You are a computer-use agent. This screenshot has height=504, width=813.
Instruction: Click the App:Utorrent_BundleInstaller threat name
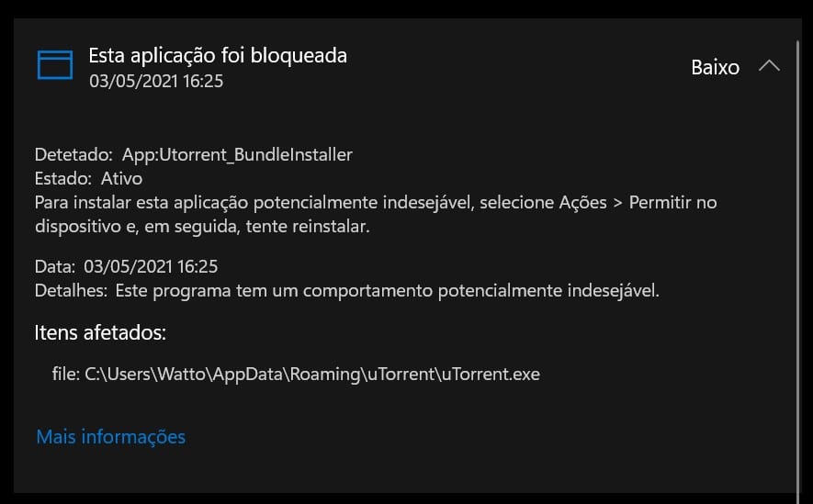click(x=237, y=154)
